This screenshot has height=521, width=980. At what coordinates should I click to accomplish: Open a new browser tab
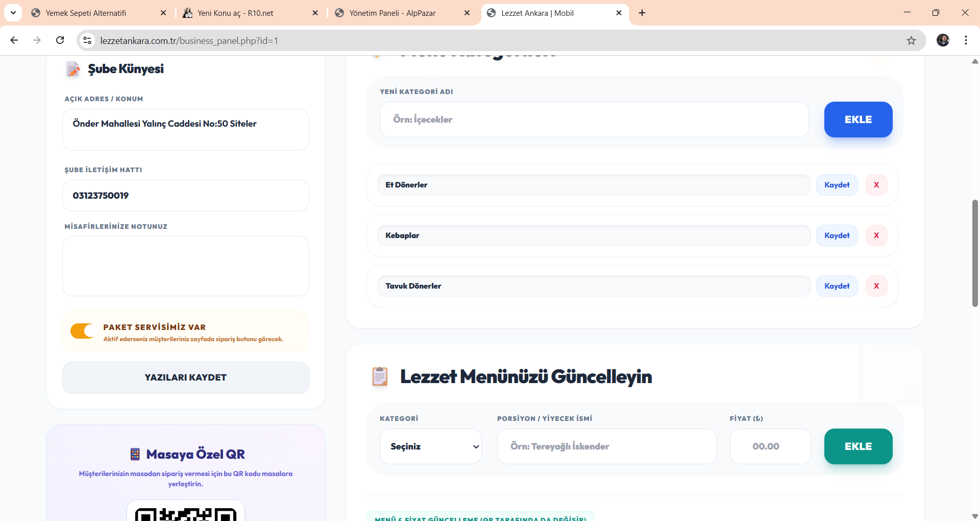click(642, 13)
